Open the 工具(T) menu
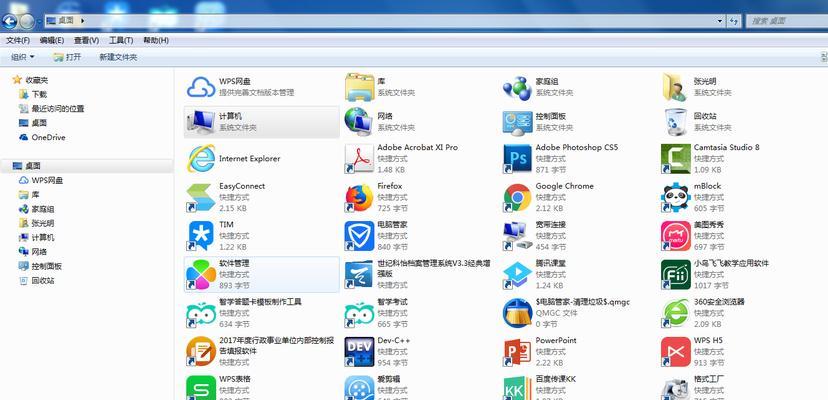828x400 pixels. tap(121, 41)
